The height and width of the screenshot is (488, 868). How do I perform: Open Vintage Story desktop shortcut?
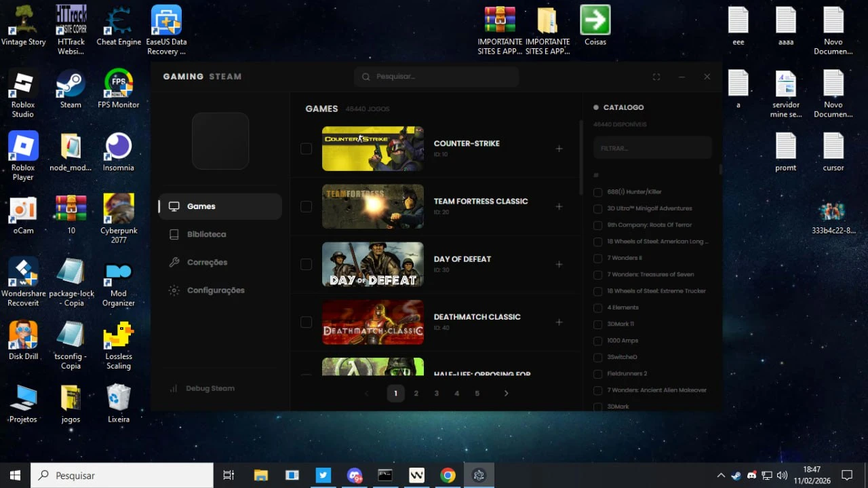tap(23, 26)
